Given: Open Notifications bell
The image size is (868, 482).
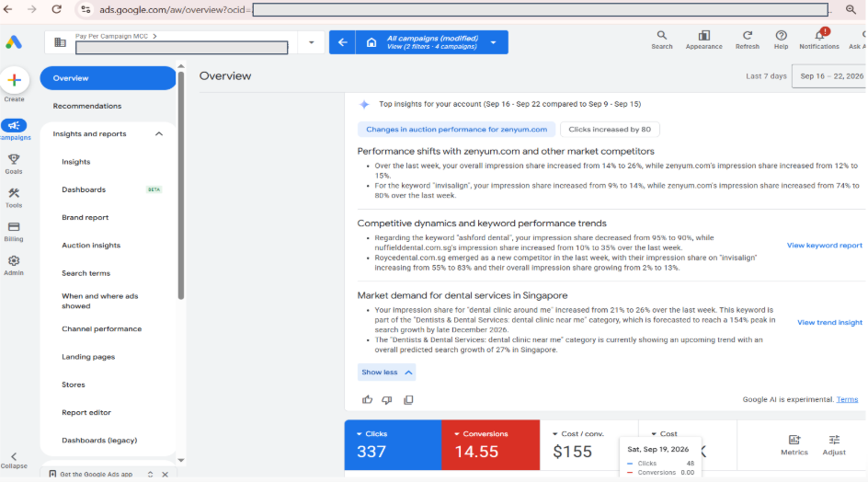Looking at the screenshot, I should pos(819,40).
